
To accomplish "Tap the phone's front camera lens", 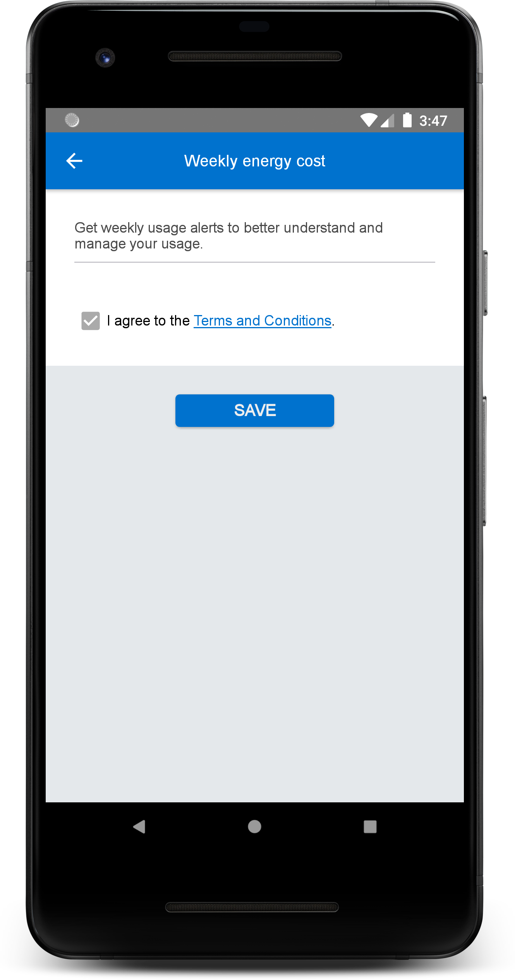I will pos(105,58).
